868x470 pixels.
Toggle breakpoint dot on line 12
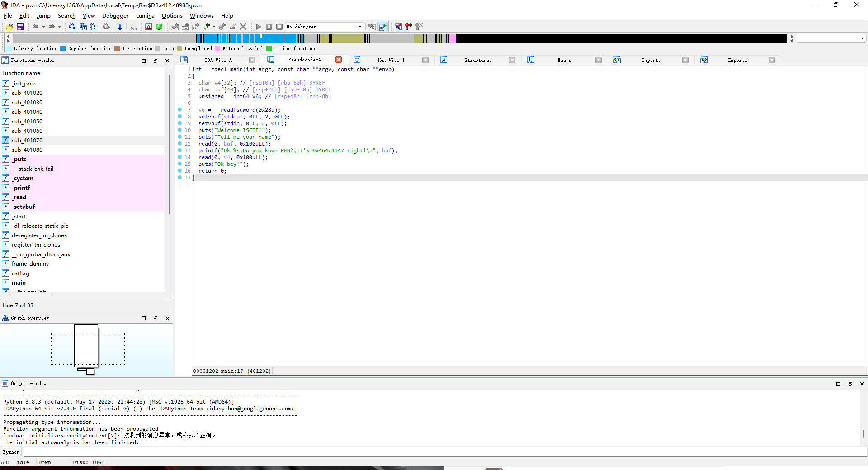(180, 143)
